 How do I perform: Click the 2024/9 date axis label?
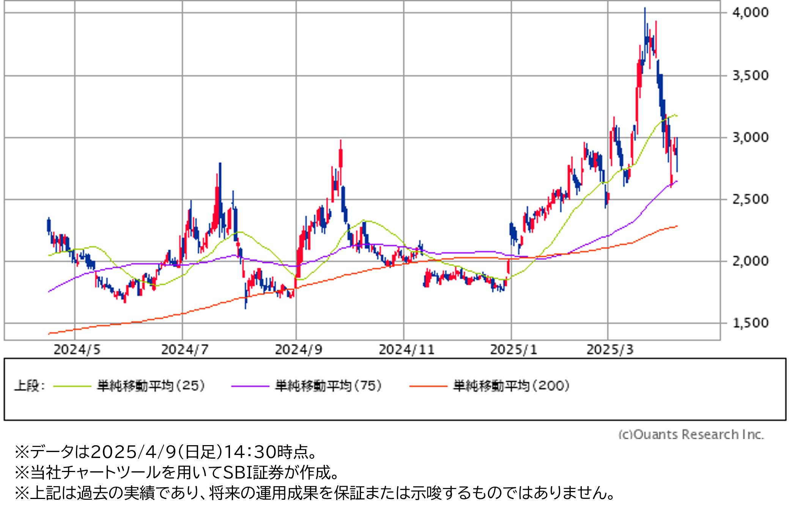click(x=299, y=350)
